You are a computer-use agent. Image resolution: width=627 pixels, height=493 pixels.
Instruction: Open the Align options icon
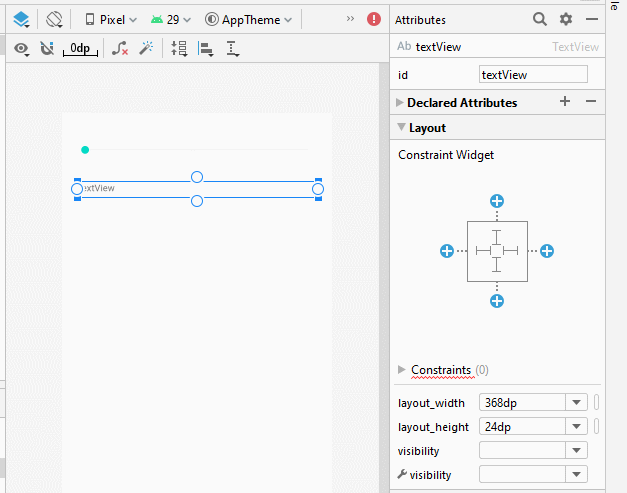tap(206, 49)
